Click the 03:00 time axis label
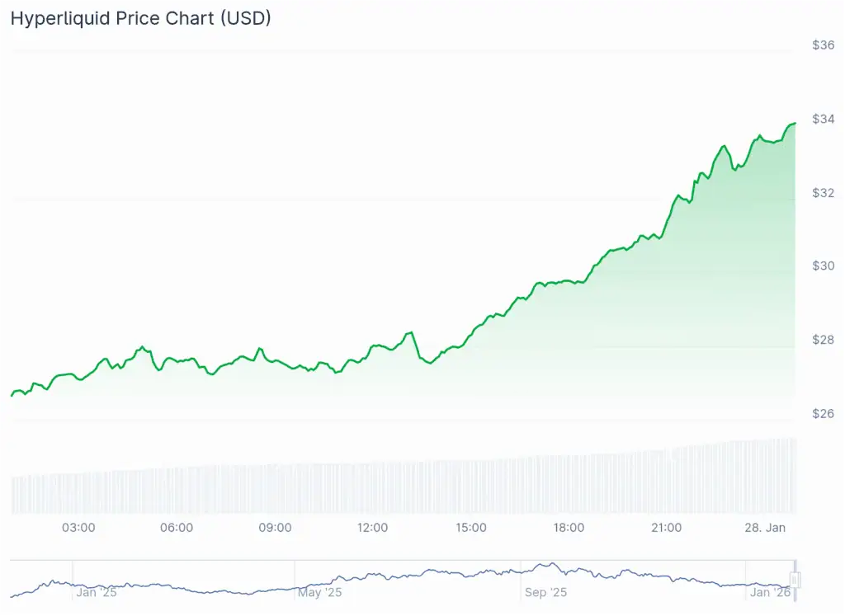Viewport: 845px width, 616px height. pyautogui.click(x=78, y=528)
